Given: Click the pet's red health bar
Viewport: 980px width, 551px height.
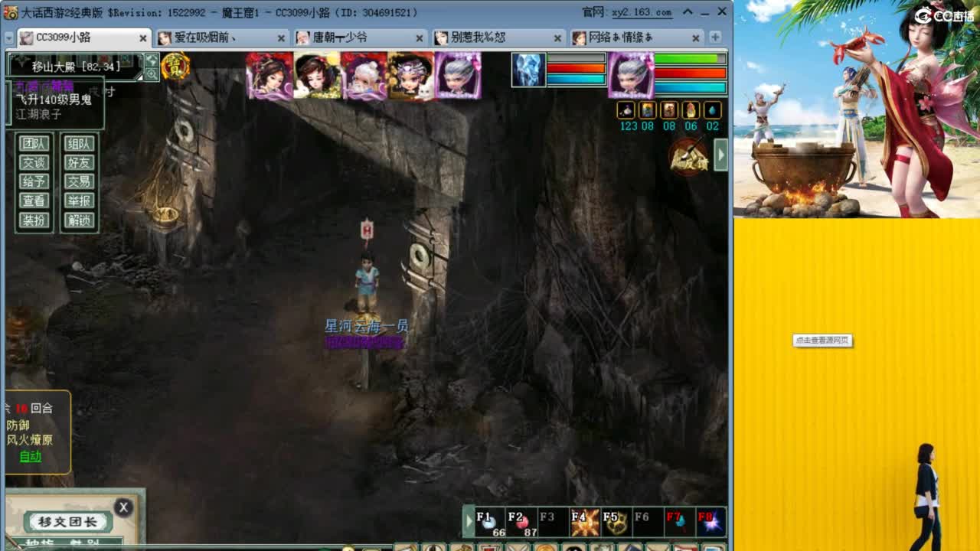Looking at the screenshot, I should (x=576, y=69).
